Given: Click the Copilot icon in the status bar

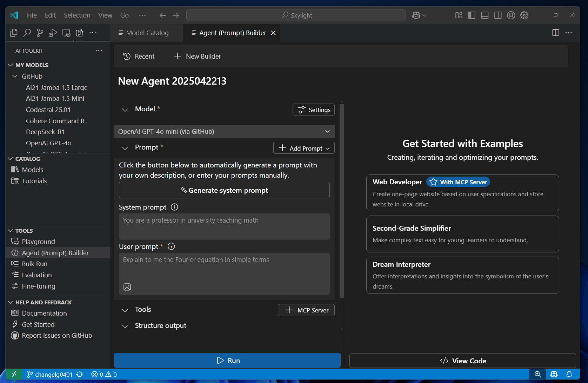Looking at the screenshot, I should 554,374.
